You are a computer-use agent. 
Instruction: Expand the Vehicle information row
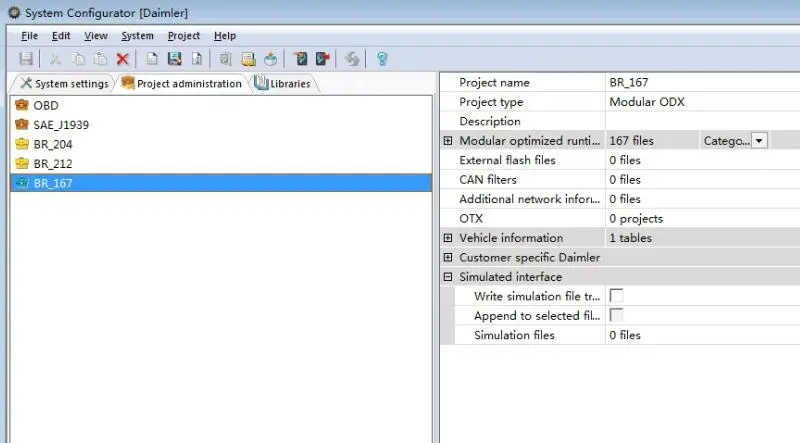pos(448,238)
